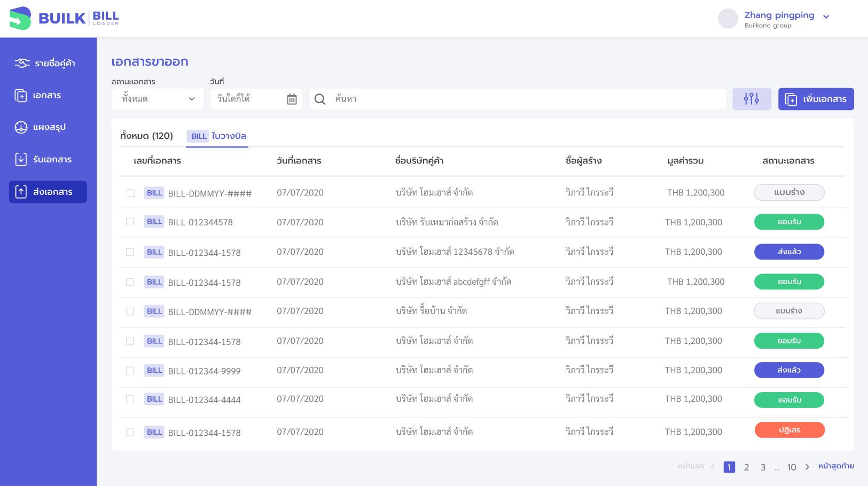The width and height of the screenshot is (868, 486).
Task: Expand the สถานะเอกสาร status dropdown
Action: point(158,99)
